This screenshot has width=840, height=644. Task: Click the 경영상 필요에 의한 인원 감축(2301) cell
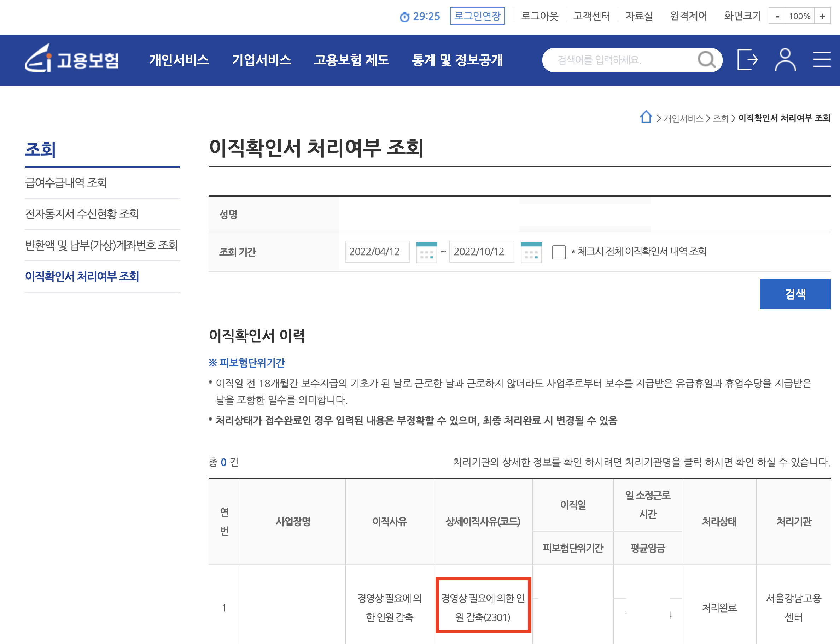tap(483, 607)
